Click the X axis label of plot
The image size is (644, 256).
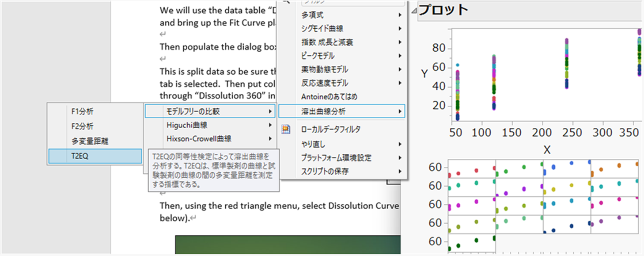click(547, 150)
